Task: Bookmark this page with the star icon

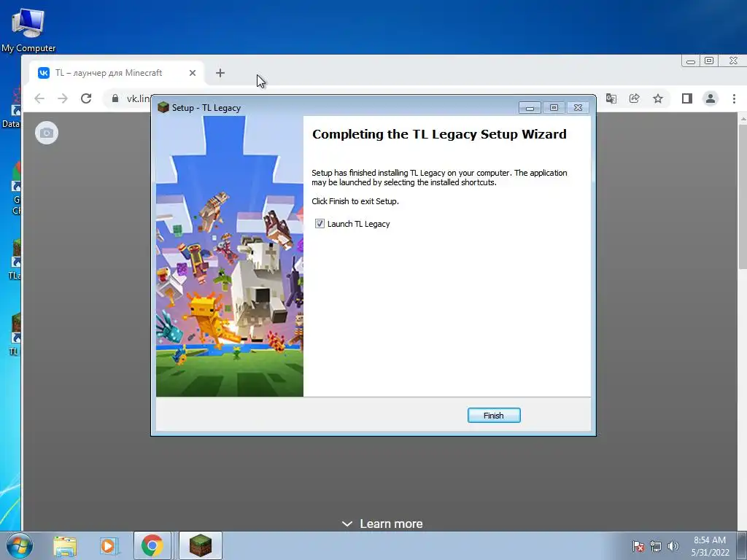Action: point(658,98)
